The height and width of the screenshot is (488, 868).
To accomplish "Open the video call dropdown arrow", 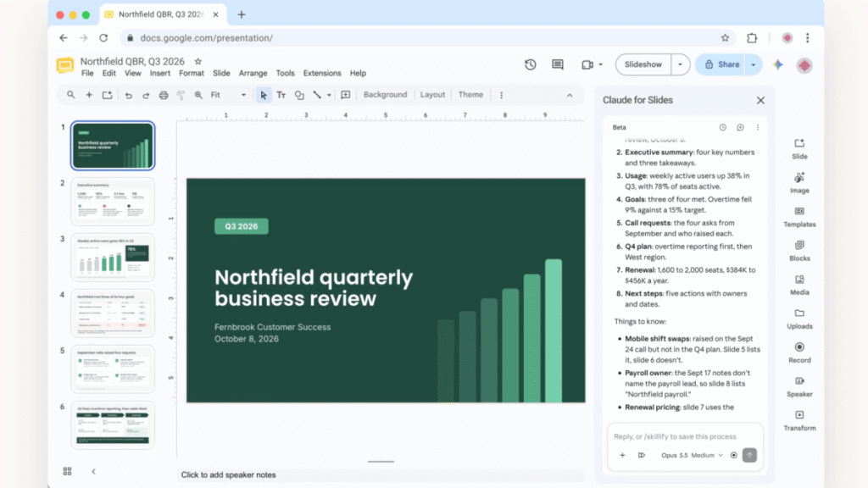I will (601, 64).
